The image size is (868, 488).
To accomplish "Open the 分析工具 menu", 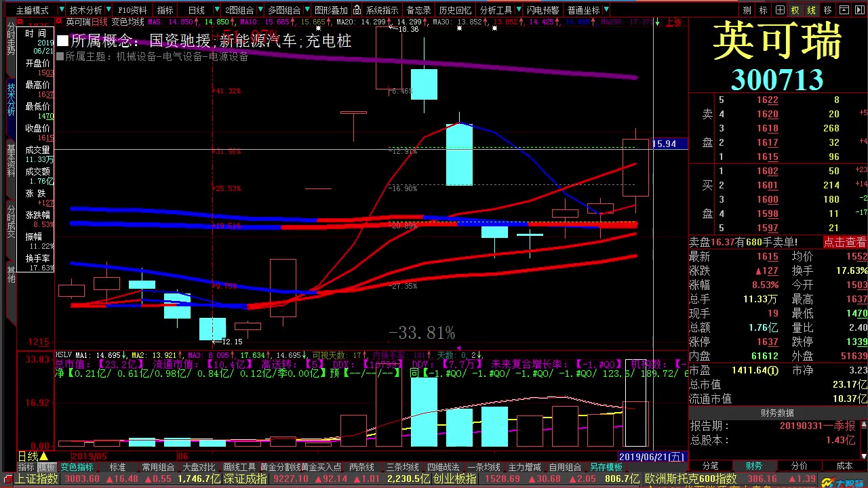I will (x=496, y=10).
